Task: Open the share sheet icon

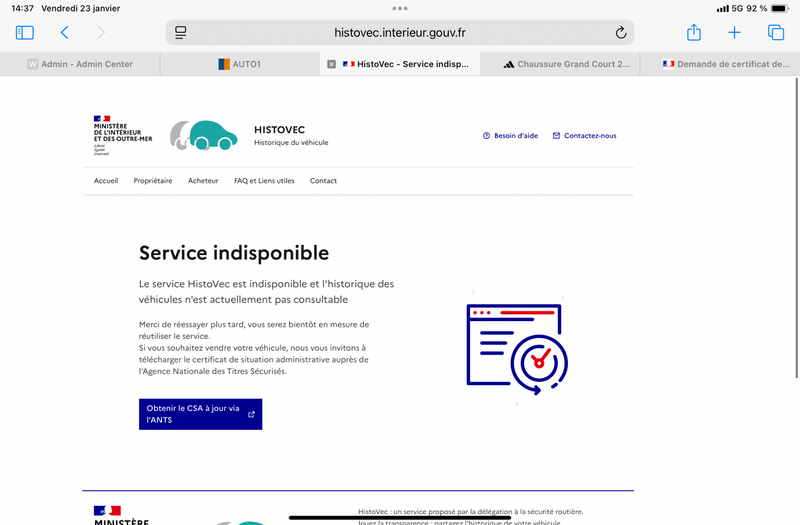Action: [693, 33]
